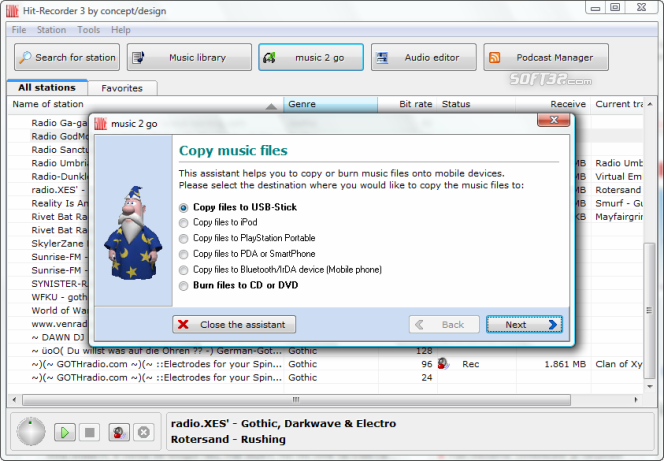
Task: Click the play button
Action: click(65, 432)
